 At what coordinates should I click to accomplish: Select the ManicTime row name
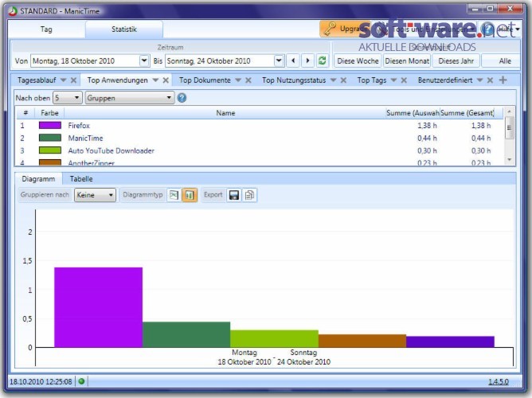point(85,138)
